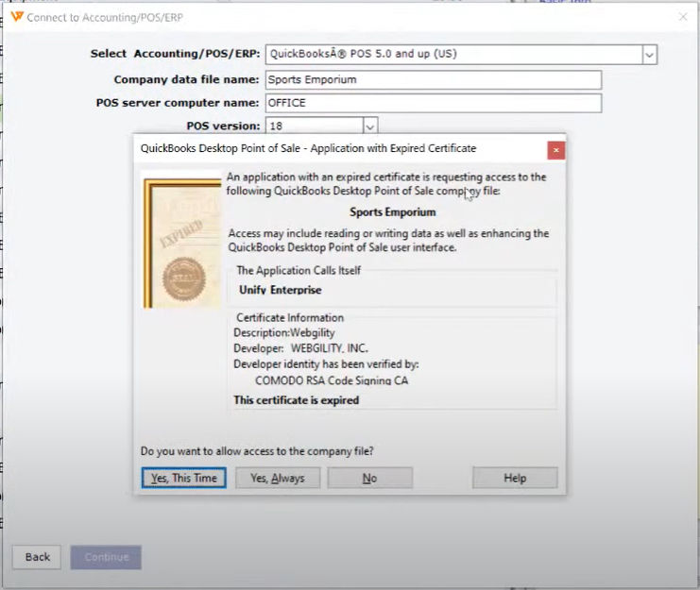Close the Expired Certificate dialog
The image size is (700, 590).
[555, 150]
